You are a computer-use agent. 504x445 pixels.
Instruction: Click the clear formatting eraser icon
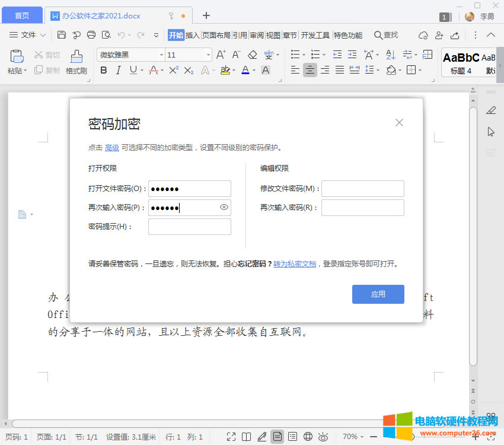click(x=252, y=55)
